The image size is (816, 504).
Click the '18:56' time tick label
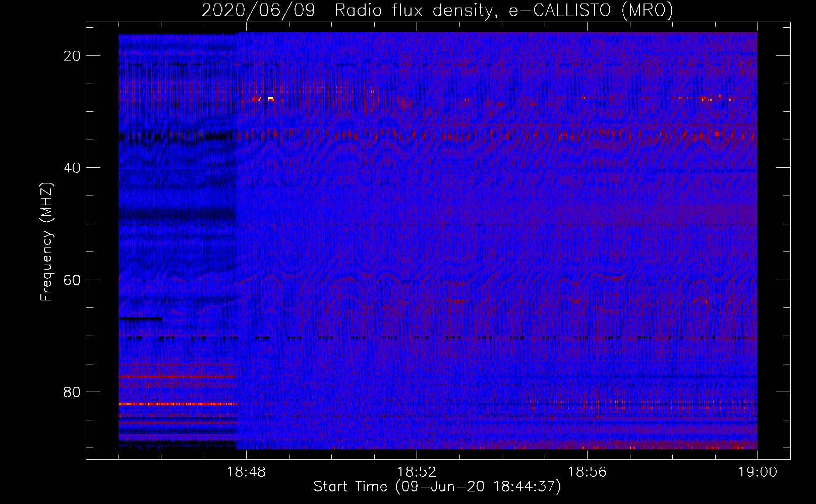point(587,472)
